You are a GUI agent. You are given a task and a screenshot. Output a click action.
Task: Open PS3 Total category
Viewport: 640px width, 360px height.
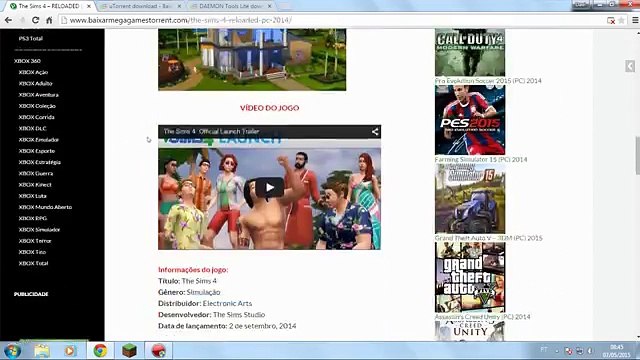31,38
